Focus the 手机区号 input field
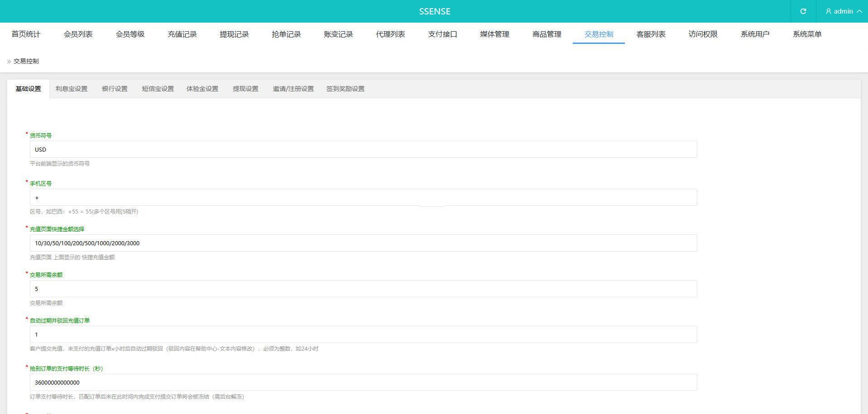This screenshot has height=414, width=868. 363,197
